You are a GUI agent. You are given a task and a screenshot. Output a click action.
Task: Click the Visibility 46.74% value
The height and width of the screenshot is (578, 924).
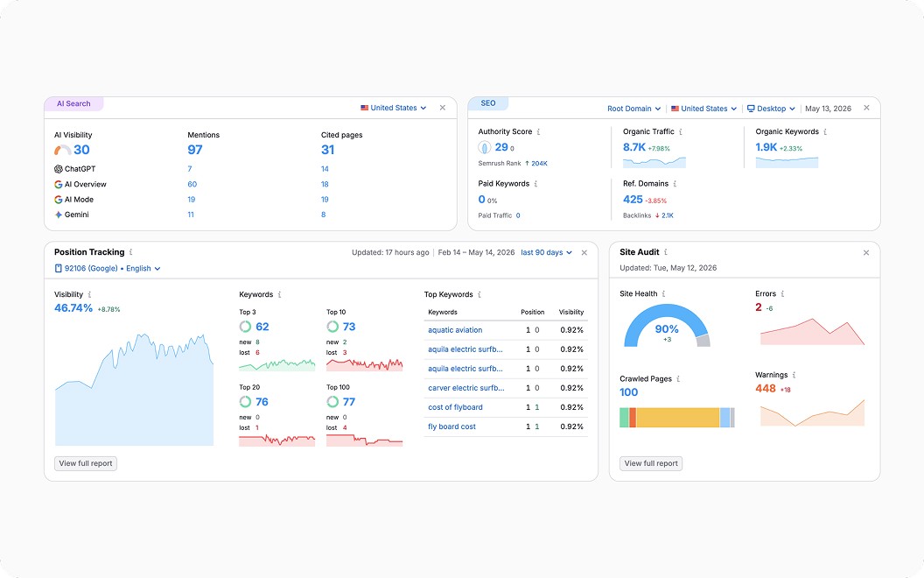point(73,308)
